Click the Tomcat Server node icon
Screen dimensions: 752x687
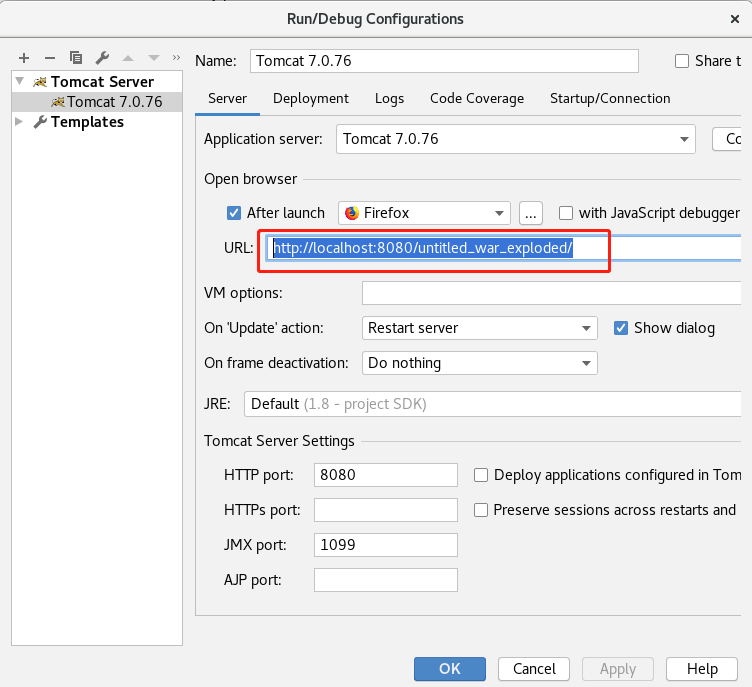(40, 82)
